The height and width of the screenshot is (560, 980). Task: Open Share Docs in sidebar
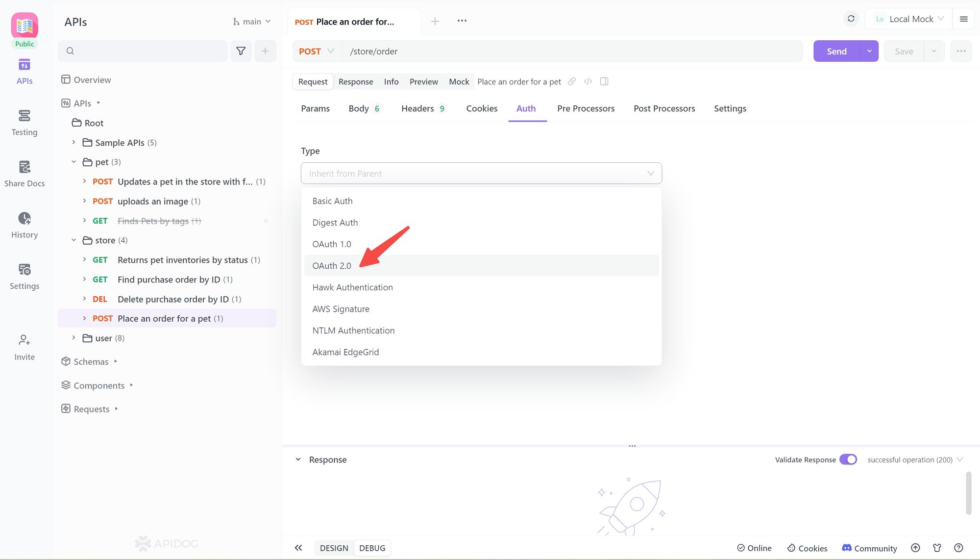pyautogui.click(x=24, y=174)
